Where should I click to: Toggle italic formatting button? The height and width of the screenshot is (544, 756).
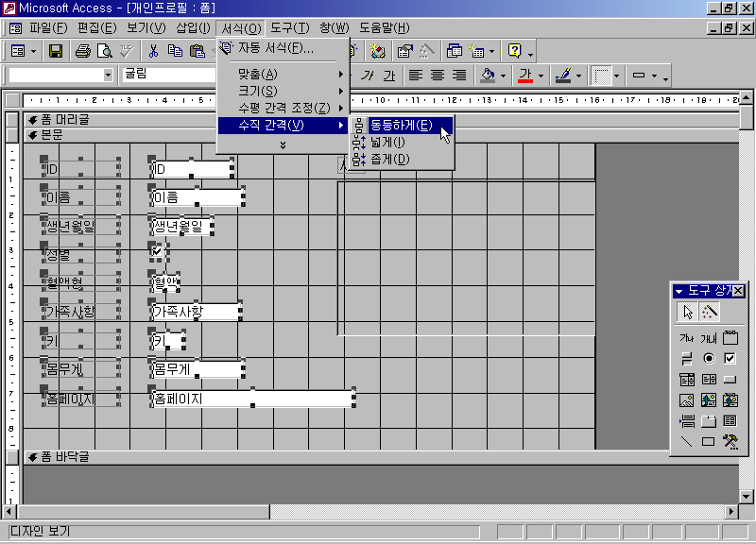click(368, 76)
